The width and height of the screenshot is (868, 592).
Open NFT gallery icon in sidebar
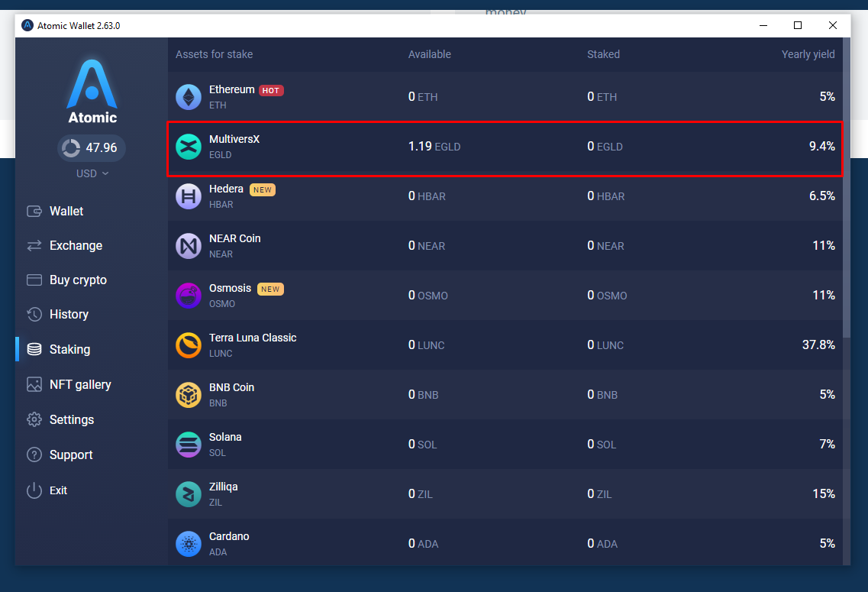[34, 384]
